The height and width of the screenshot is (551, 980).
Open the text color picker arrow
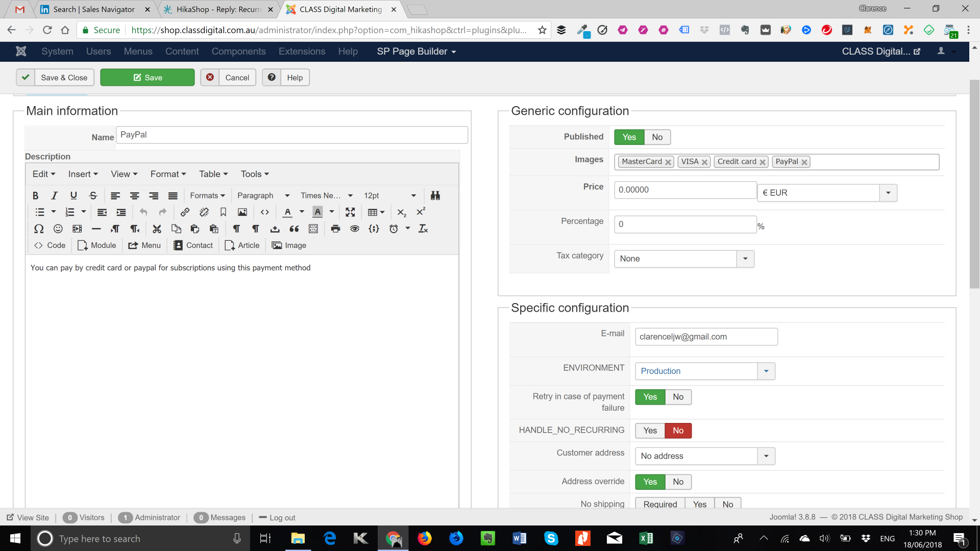(x=302, y=212)
